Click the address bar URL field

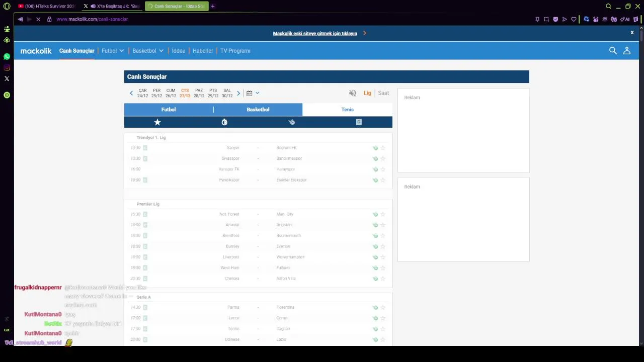(x=292, y=19)
